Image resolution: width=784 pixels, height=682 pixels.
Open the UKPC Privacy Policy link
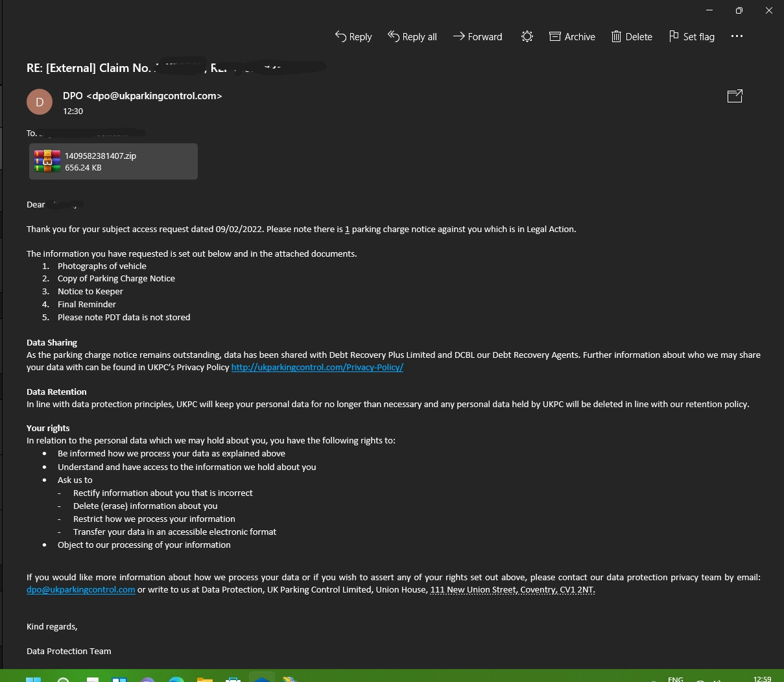pos(317,368)
